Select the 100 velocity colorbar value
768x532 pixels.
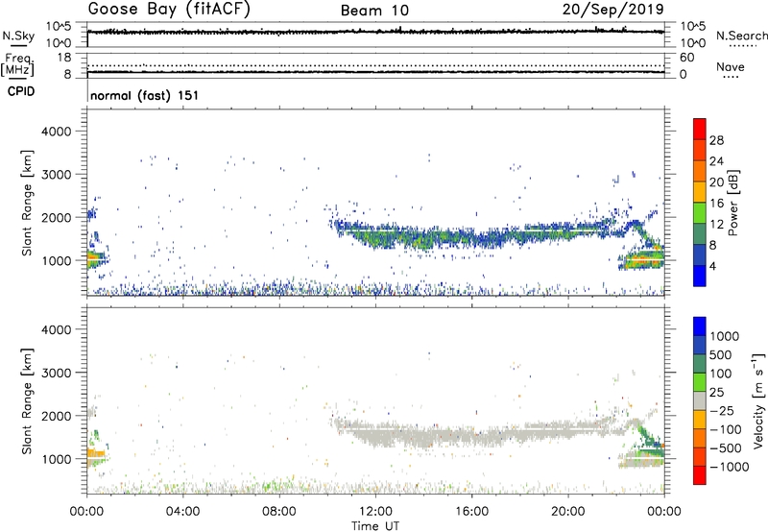pos(721,374)
